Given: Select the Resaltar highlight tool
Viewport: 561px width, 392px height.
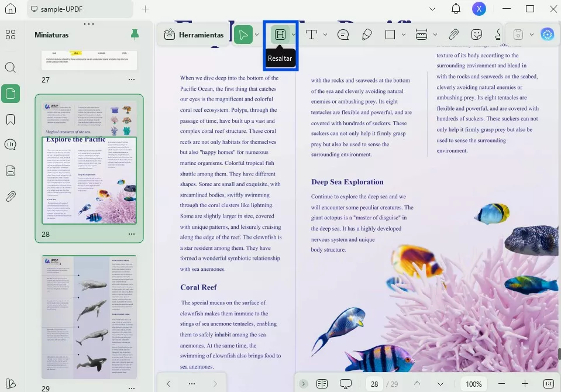Looking at the screenshot, I should [280, 35].
